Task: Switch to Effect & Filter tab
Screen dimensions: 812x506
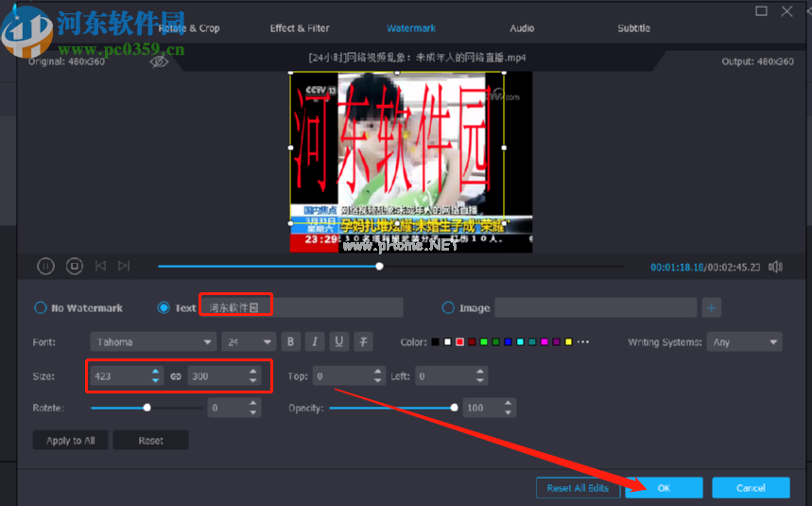Action: tap(300, 28)
